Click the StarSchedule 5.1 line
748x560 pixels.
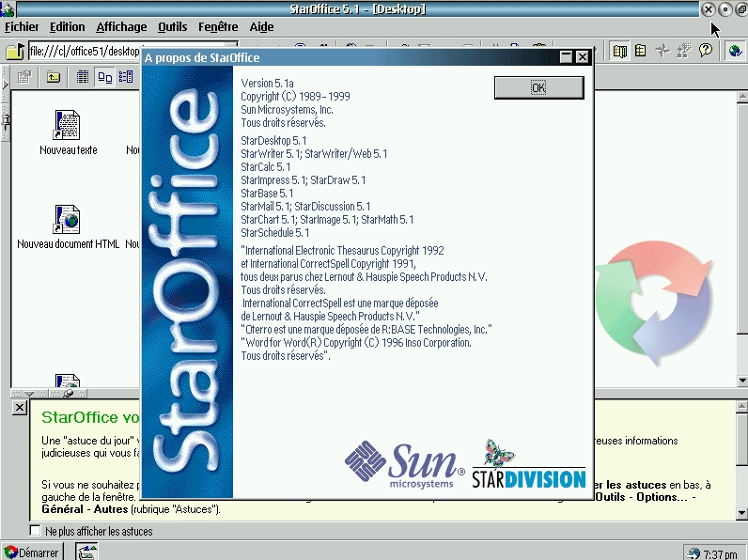(x=274, y=233)
